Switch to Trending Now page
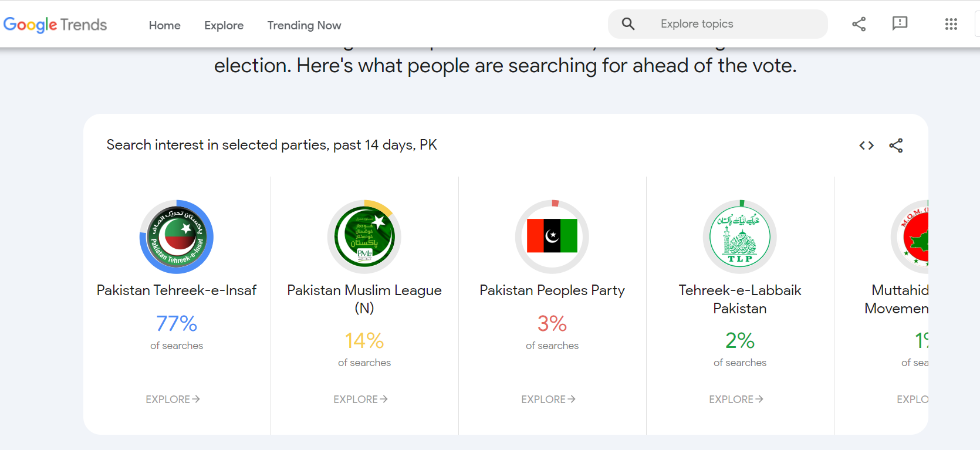Screen dimensions: 980x450 [x=304, y=25]
